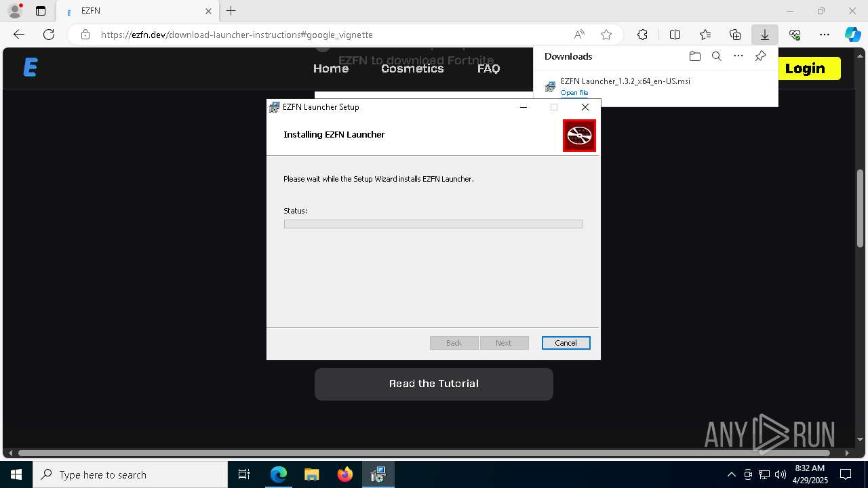Image resolution: width=868 pixels, height=488 pixels.
Task: Click the installer status progress bar
Action: pyautogui.click(x=433, y=224)
